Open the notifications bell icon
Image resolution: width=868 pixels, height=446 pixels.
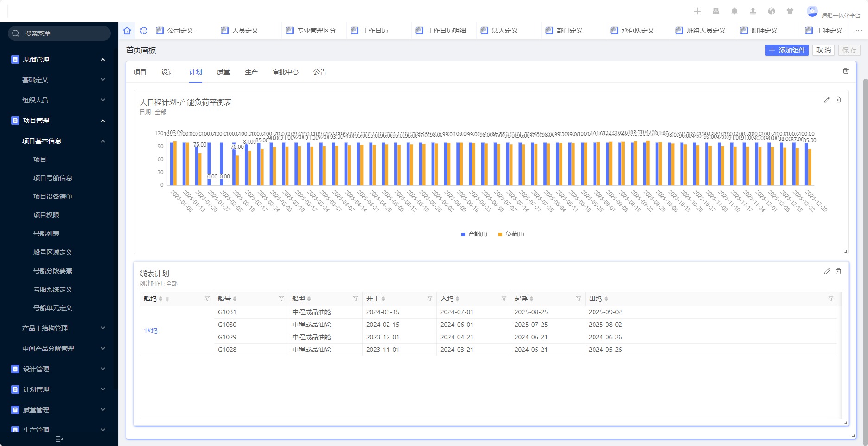tap(734, 11)
